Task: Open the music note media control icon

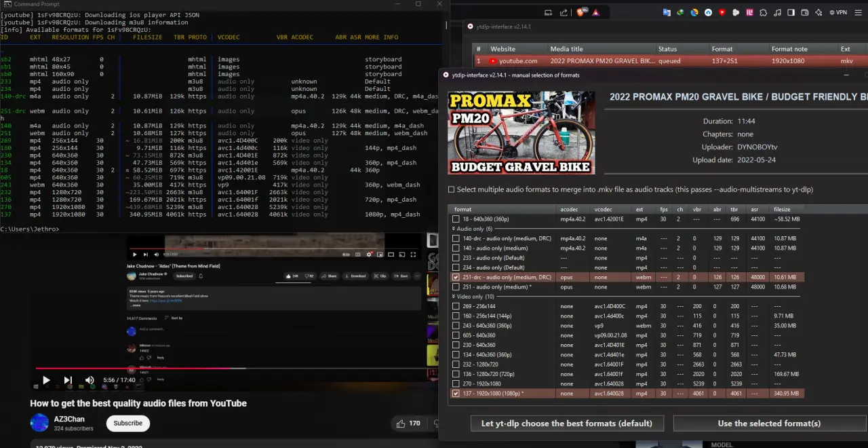Action: (x=778, y=12)
